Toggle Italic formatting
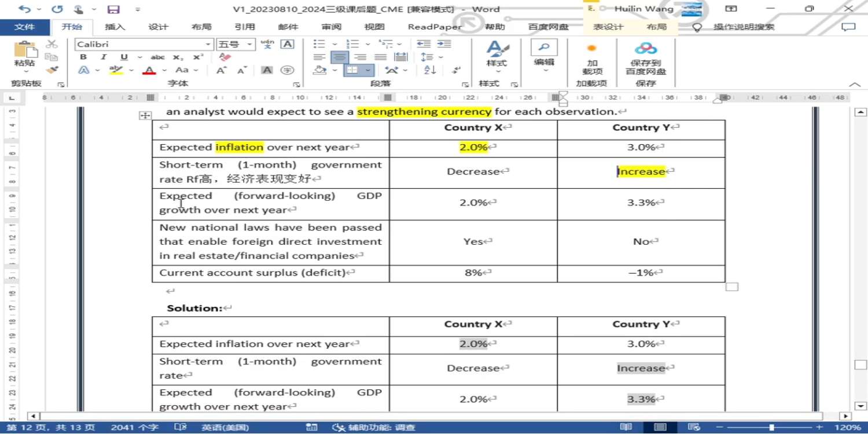Viewport: 868px width, 434px height. (104, 57)
